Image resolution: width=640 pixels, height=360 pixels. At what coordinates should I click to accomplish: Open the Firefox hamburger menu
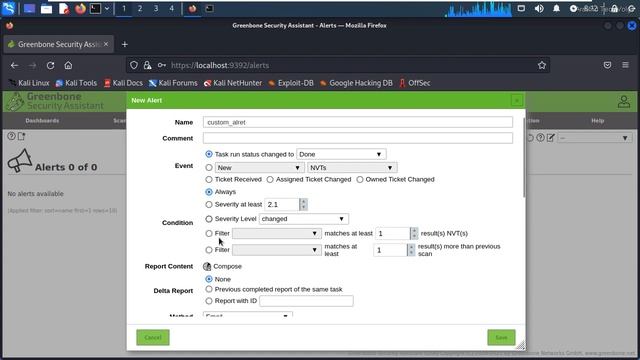point(625,65)
